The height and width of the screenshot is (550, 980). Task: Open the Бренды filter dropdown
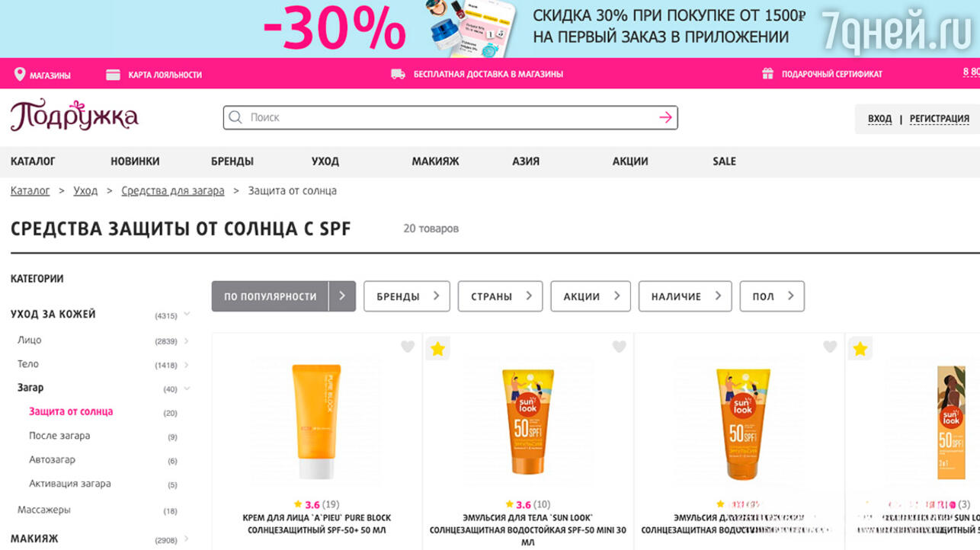[x=407, y=296]
